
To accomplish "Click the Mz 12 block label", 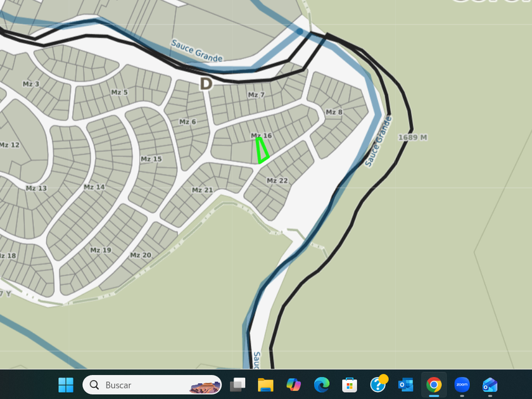I will coord(9,145).
